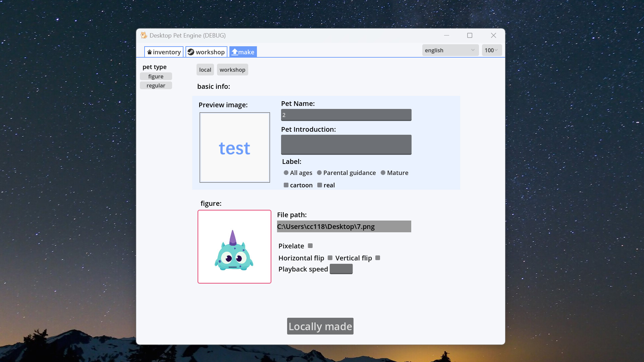Click the "local" source button
Viewport: 644px width, 362px height.
tap(205, 69)
